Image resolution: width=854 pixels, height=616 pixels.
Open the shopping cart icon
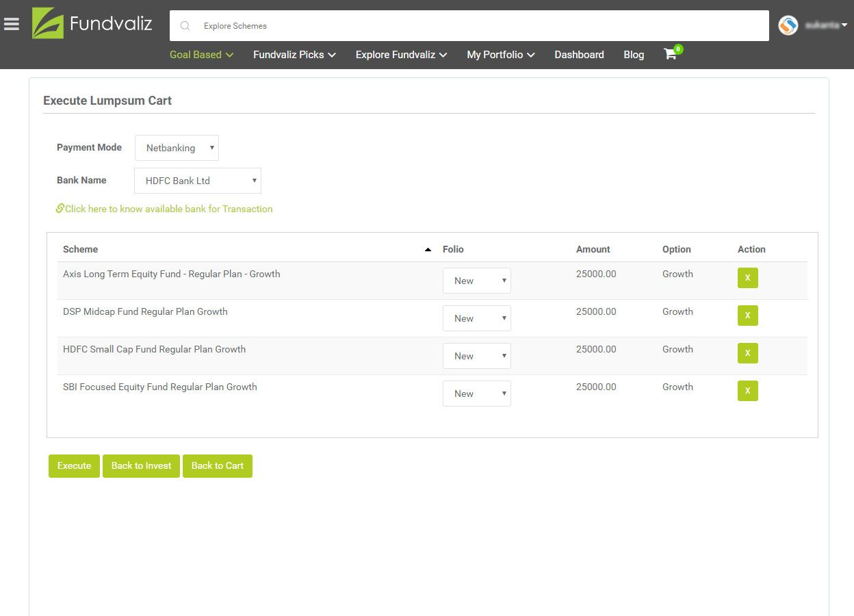pos(671,54)
